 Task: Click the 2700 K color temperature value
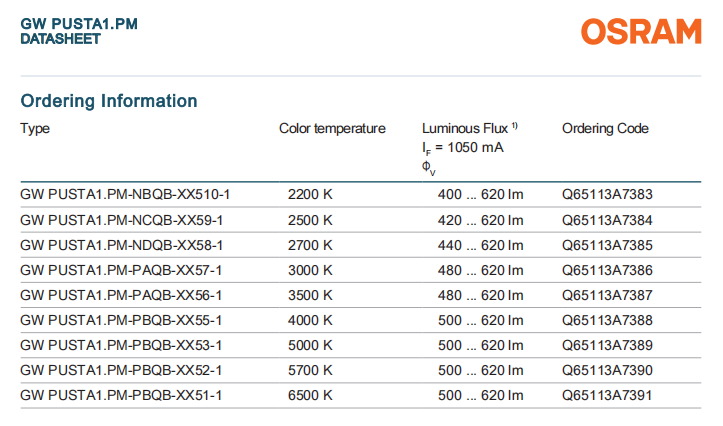(x=310, y=245)
